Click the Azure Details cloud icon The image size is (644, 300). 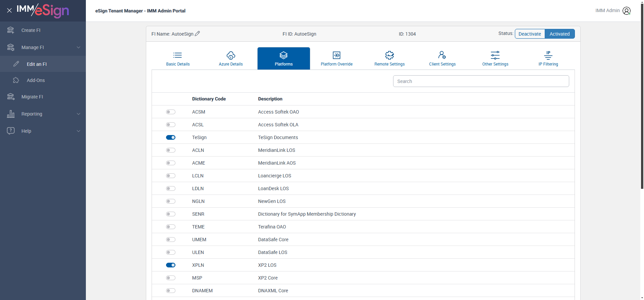coord(231,55)
